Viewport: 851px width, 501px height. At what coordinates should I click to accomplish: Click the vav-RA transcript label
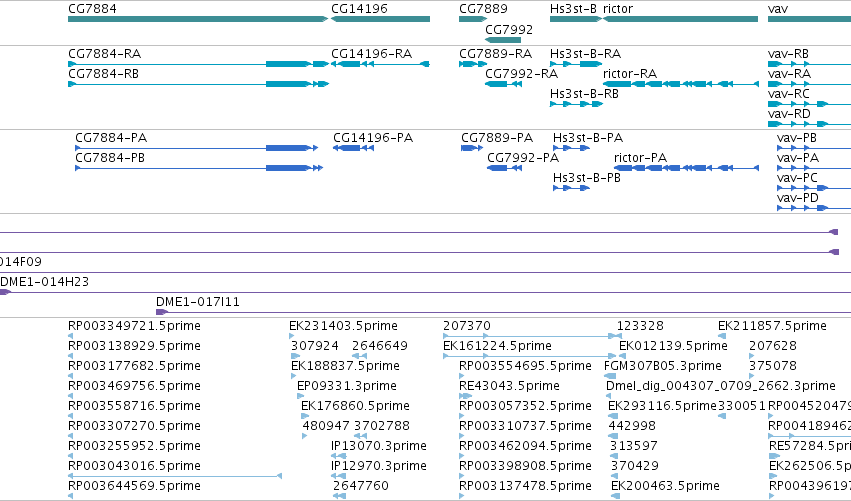pos(790,74)
